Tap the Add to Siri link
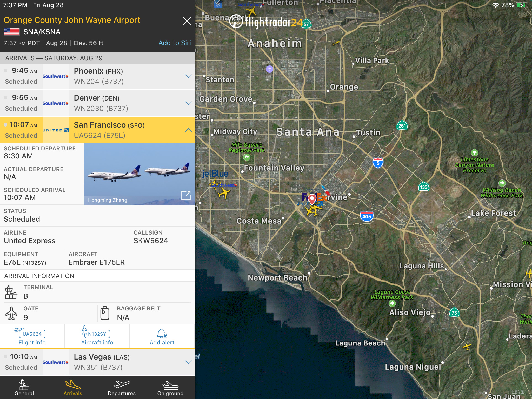Screen dimensions: 532x399 click(175, 43)
